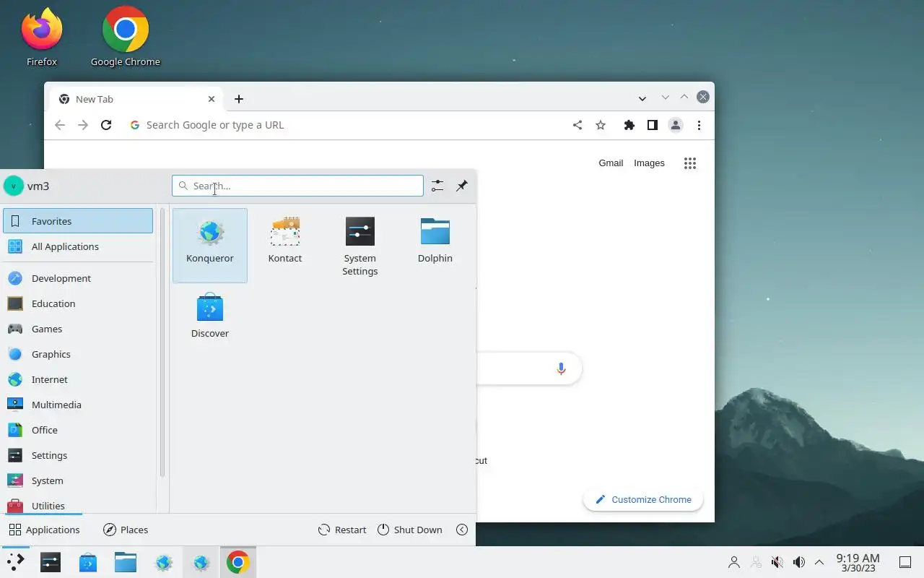Open System Settings from taskbar
This screenshot has height=578, width=924.
(51, 562)
